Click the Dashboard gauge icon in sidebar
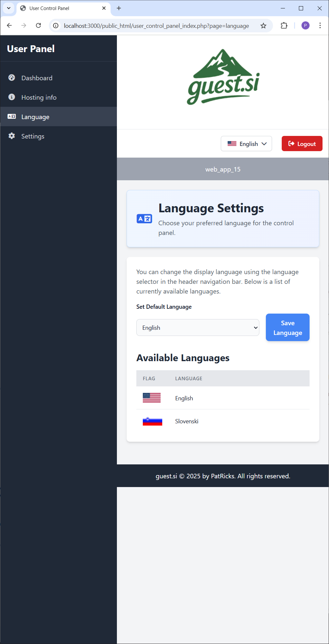Viewport: 329px width, 644px height. tap(12, 78)
